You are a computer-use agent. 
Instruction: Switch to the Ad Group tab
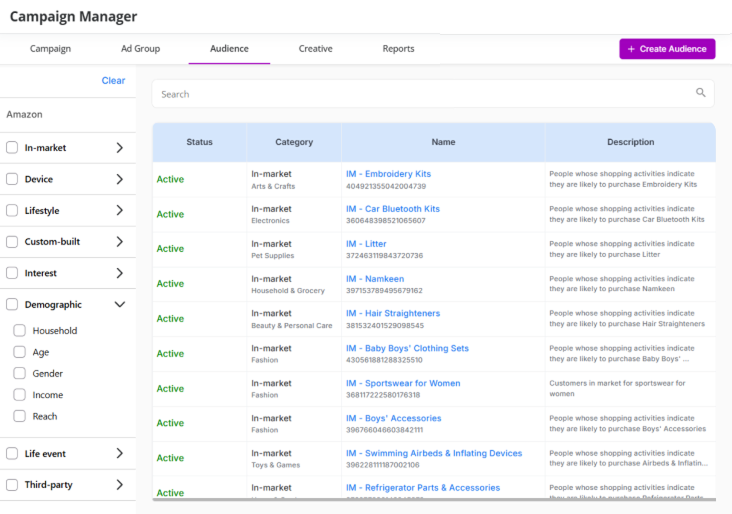[141, 49]
